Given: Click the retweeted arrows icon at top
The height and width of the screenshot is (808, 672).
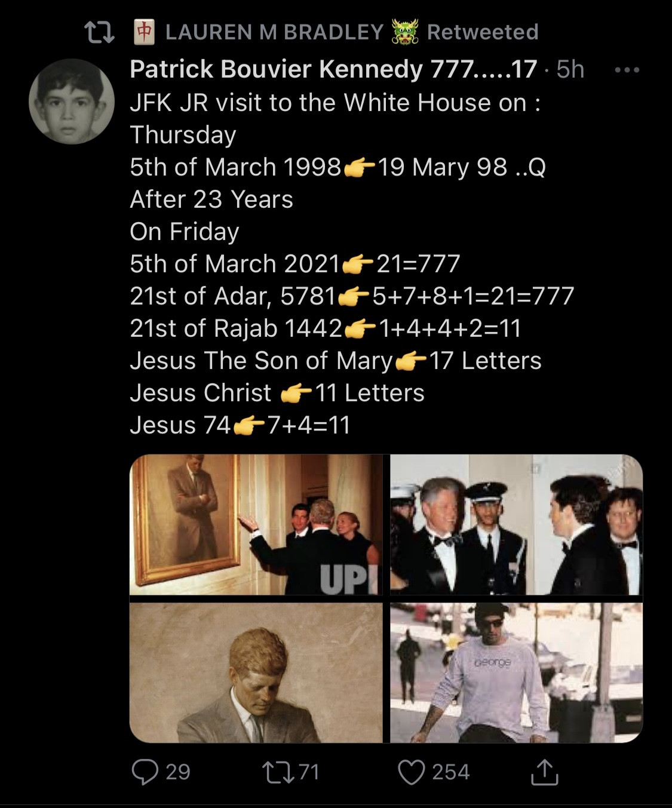Looking at the screenshot, I should coord(99,32).
